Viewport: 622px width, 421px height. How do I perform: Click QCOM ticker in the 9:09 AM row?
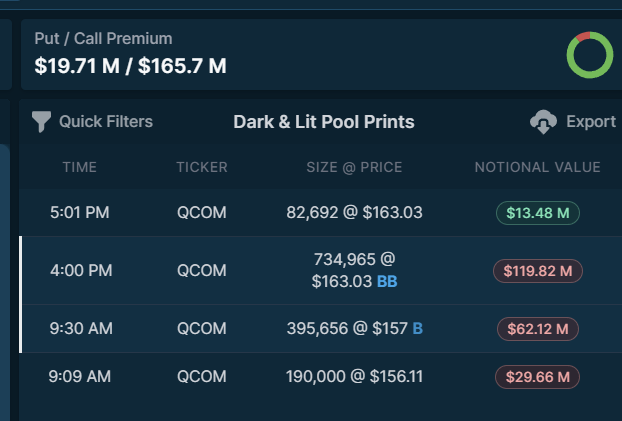[x=202, y=377]
